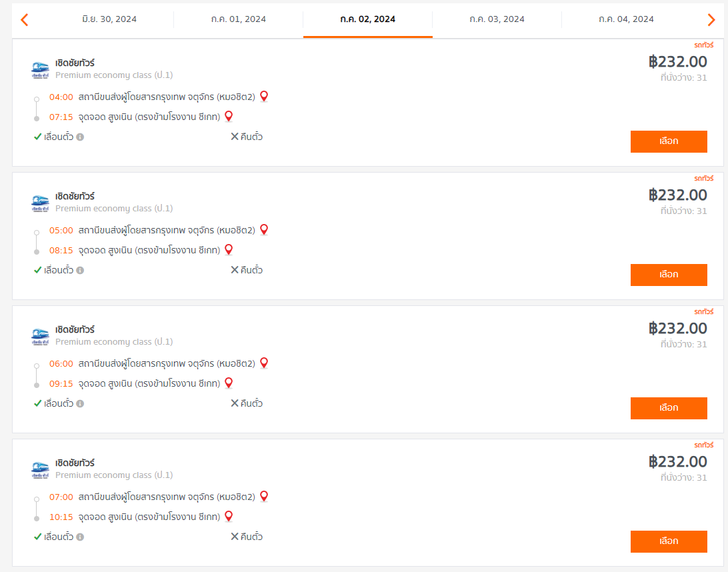728x572 pixels.
Task: Click info icon beside เลื่อนตั๋ว on 07:00 trip
Action: coord(80,537)
